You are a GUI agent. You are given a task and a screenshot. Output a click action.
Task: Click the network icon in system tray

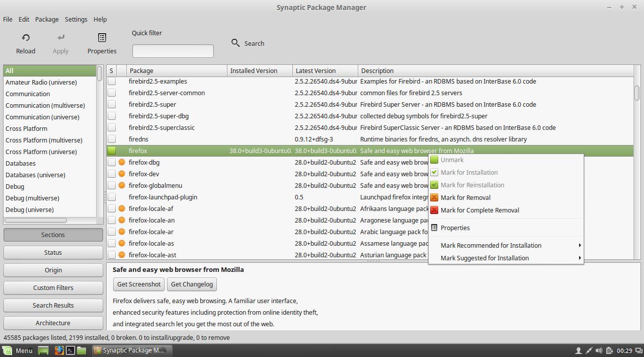(x=589, y=350)
